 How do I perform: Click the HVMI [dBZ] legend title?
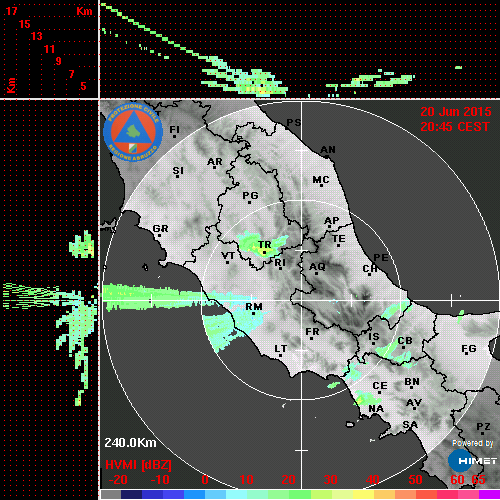tap(138, 465)
